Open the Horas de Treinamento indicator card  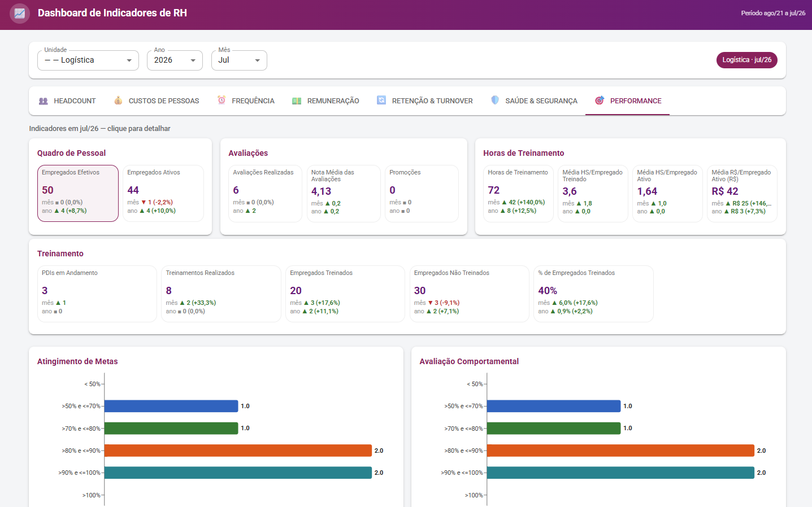click(x=518, y=194)
